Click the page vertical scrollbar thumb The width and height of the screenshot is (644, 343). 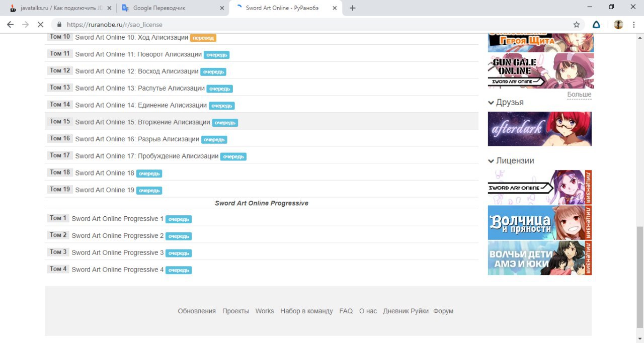[x=639, y=276]
